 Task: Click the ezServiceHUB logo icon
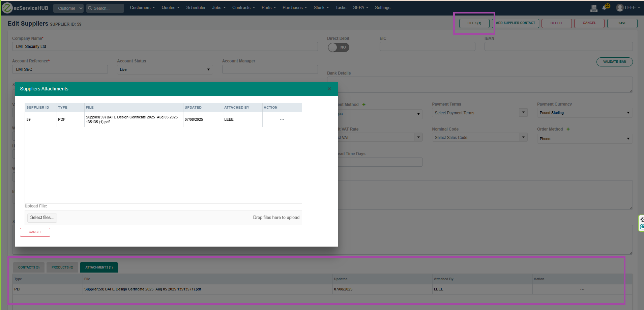[x=7, y=8]
